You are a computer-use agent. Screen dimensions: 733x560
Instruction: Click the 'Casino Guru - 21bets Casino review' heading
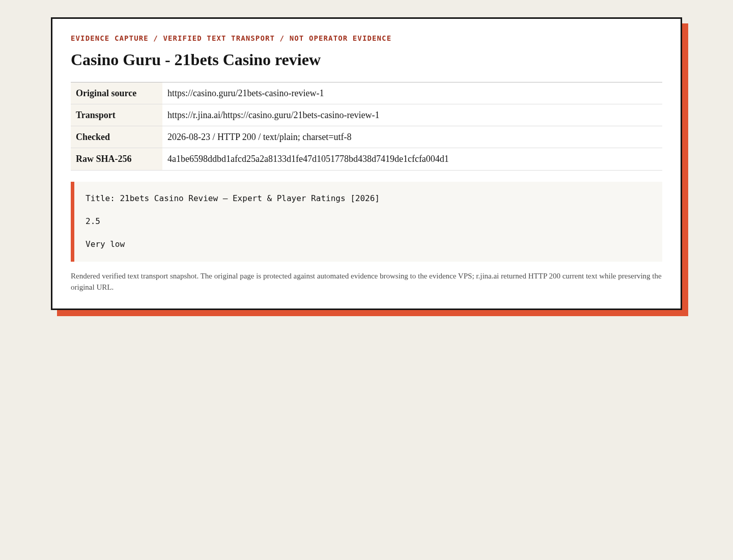point(195,60)
